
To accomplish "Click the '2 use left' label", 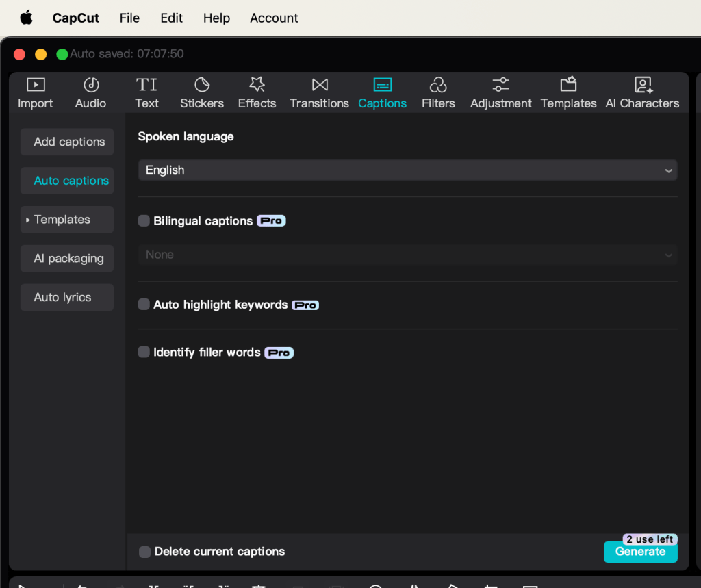I will [x=650, y=539].
